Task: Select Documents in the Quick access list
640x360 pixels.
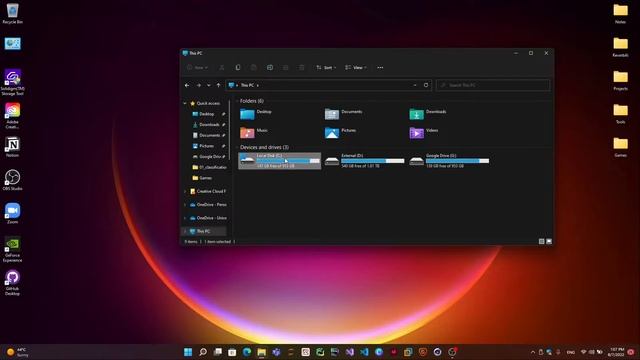Action: (x=209, y=136)
